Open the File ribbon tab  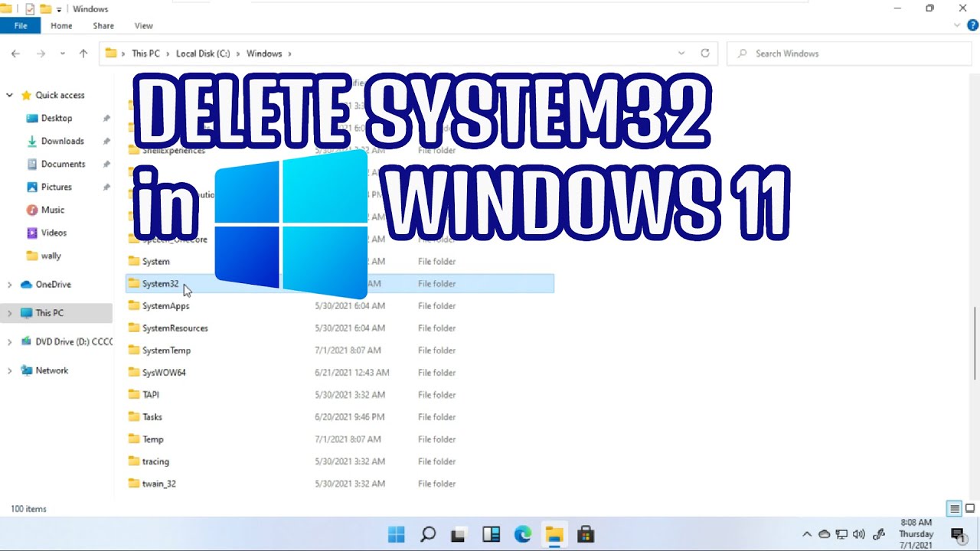(21, 25)
